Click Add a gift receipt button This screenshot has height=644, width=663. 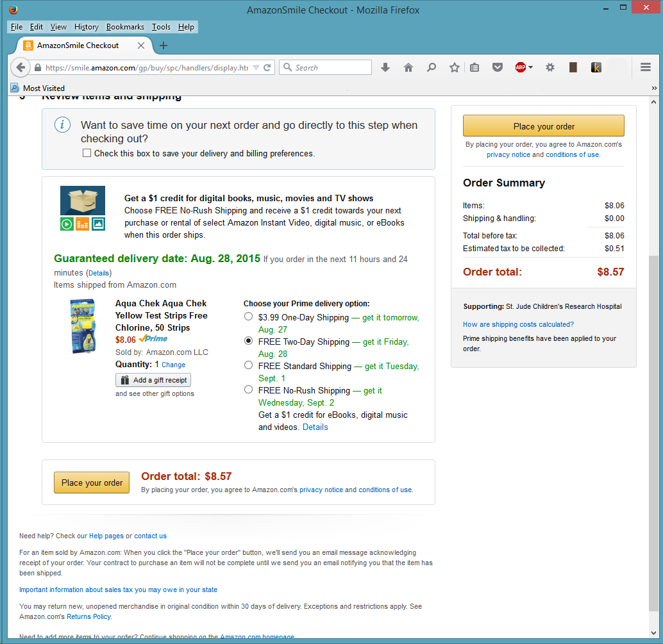coord(153,380)
